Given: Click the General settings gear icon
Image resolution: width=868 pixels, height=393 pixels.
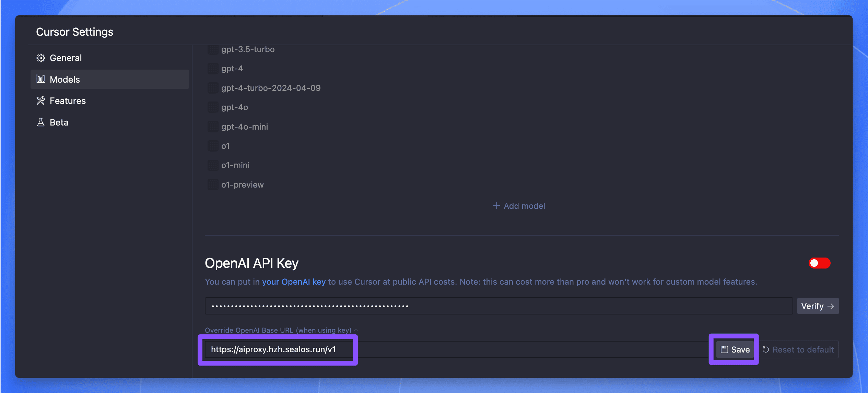Looking at the screenshot, I should pyautogui.click(x=40, y=58).
